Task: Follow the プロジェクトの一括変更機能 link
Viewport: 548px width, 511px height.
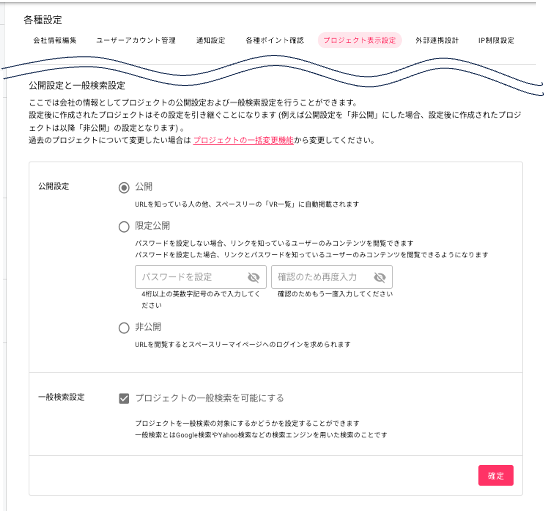Action: coord(243,140)
